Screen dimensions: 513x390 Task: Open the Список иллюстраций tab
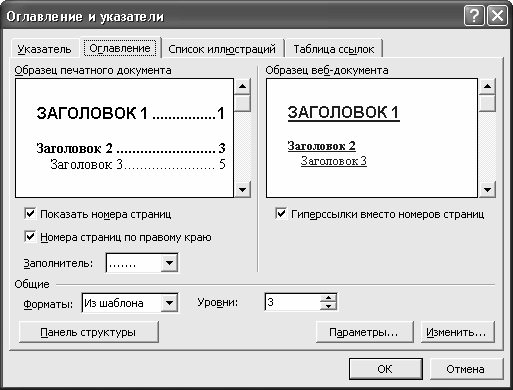[x=222, y=49]
